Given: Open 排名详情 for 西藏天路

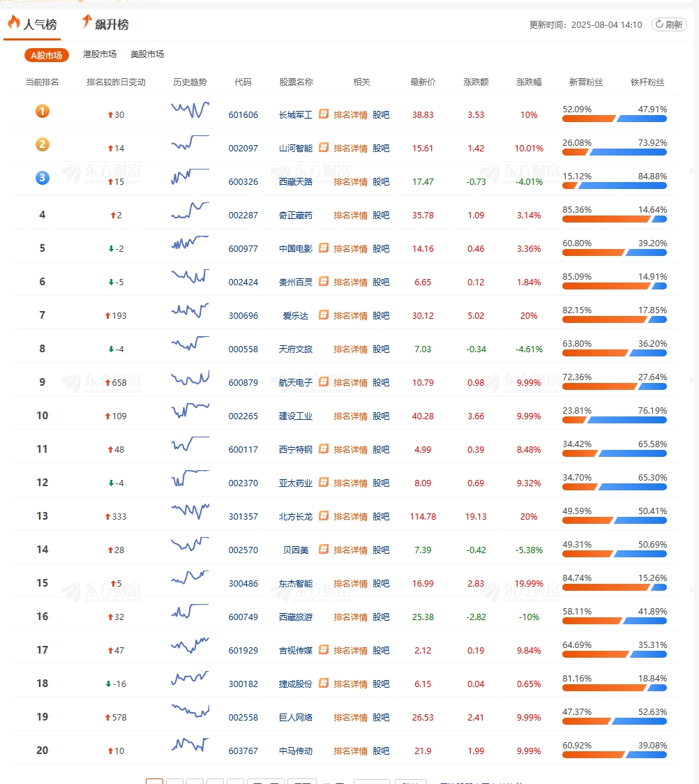Looking at the screenshot, I should [350, 182].
